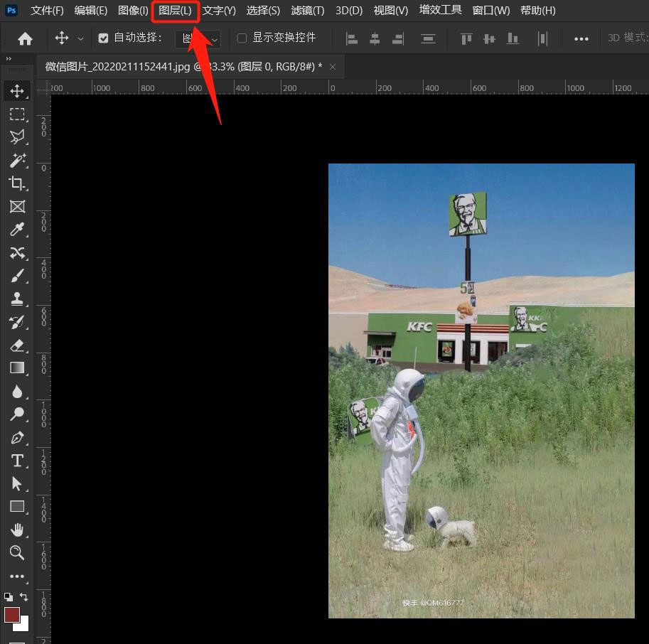
Task: Select the Horizontal Type tool
Action: tap(17, 461)
